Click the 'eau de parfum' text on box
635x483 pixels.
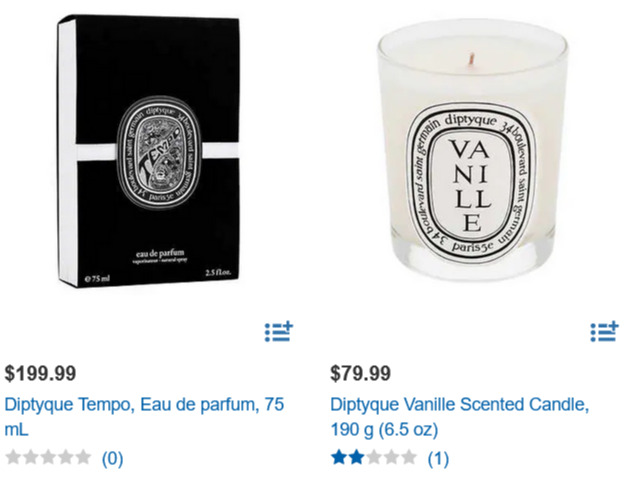pyautogui.click(x=160, y=254)
